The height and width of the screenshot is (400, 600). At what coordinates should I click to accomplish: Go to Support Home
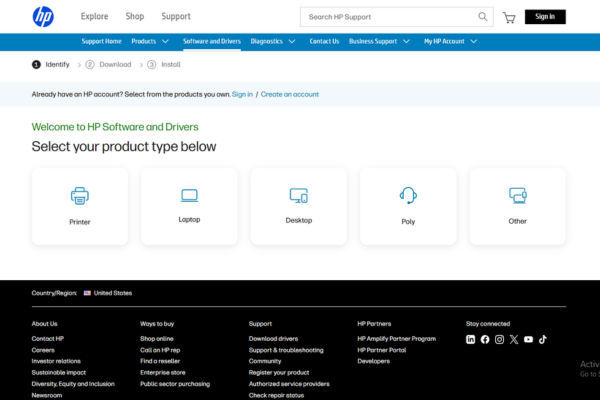point(101,41)
